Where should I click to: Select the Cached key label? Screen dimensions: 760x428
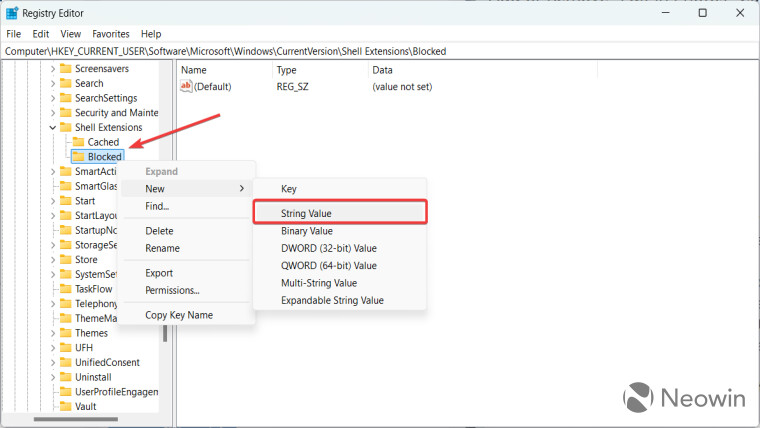click(103, 142)
